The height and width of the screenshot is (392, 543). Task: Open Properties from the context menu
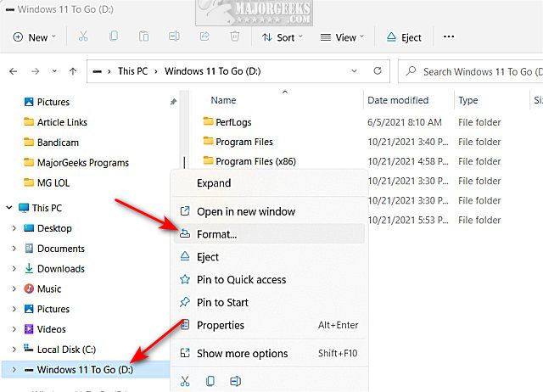(270, 325)
